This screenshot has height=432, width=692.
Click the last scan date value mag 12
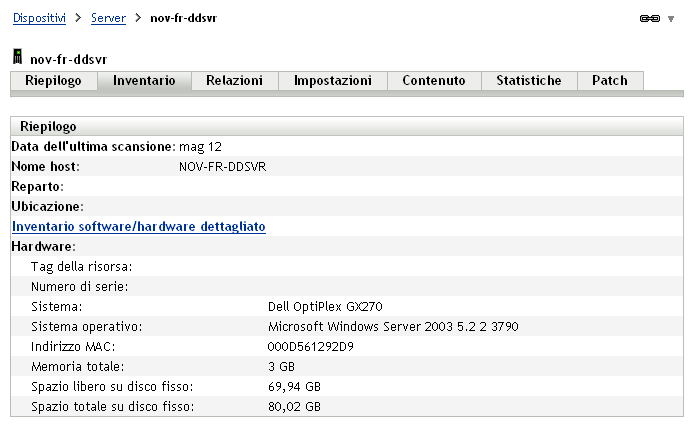tap(200, 147)
